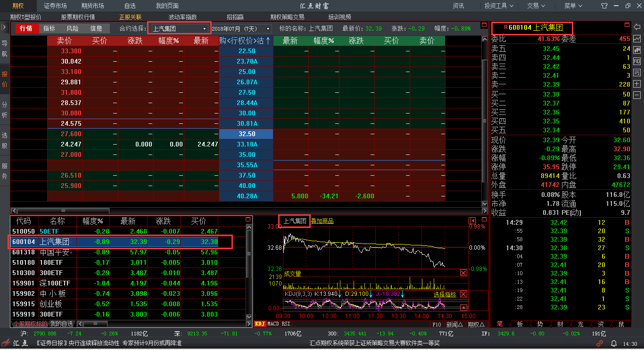Viewport: 644px width, 350px height.
Task: Select 报价 in the left sidebar
Action: [4, 79]
